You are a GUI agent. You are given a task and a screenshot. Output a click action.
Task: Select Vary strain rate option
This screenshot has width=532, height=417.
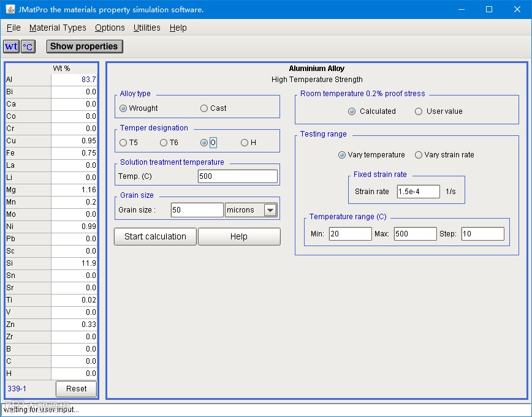[x=444, y=155]
